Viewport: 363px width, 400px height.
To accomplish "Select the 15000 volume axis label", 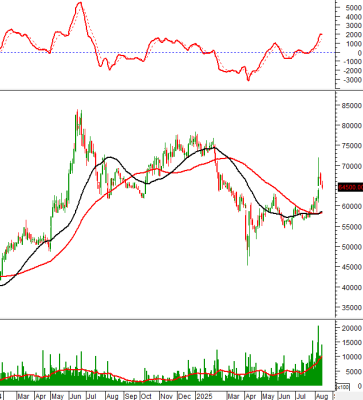I will 351,343.
